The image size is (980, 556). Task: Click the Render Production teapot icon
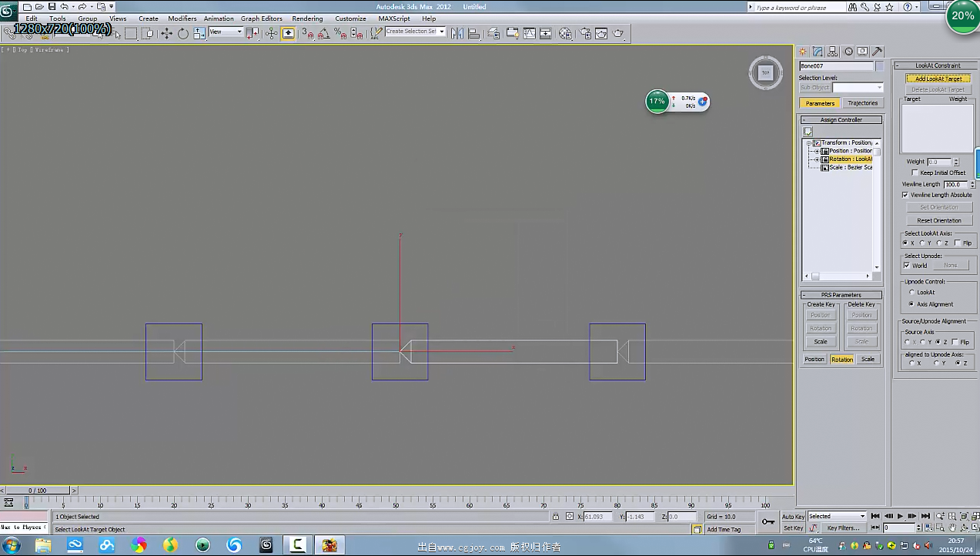[618, 34]
